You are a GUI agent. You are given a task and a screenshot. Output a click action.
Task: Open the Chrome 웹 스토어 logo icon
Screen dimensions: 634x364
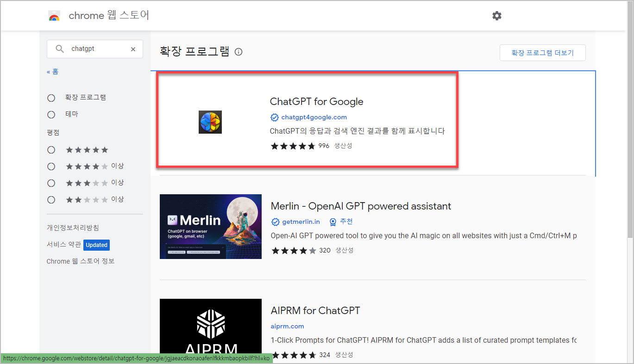(x=54, y=15)
